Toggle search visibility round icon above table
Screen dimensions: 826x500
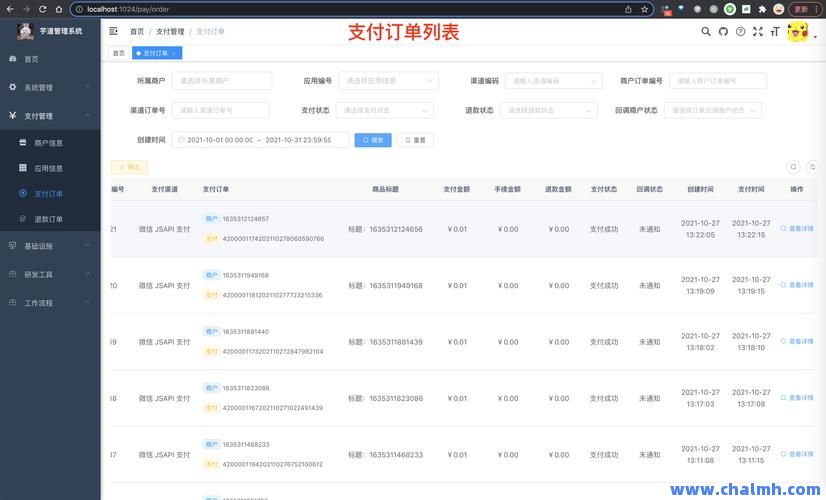tap(793, 167)
